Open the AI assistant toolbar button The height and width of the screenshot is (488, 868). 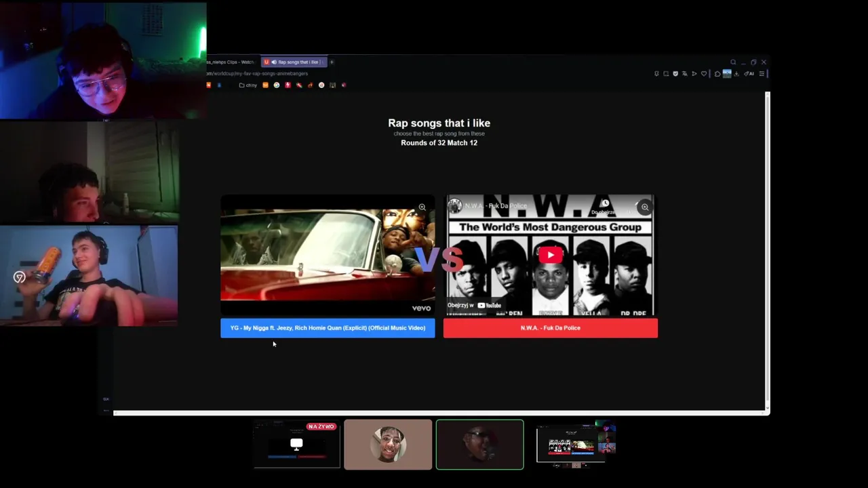(x=749, y=73)
